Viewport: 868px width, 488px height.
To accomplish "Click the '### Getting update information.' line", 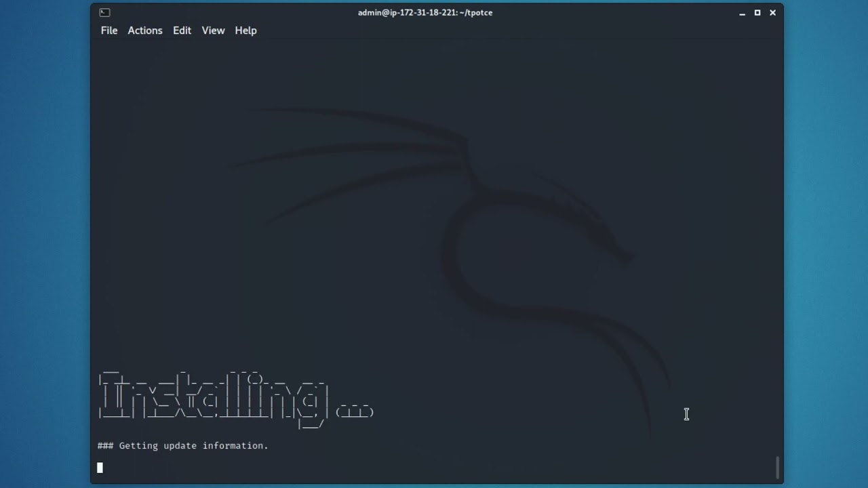I will (x=183, y=445).
